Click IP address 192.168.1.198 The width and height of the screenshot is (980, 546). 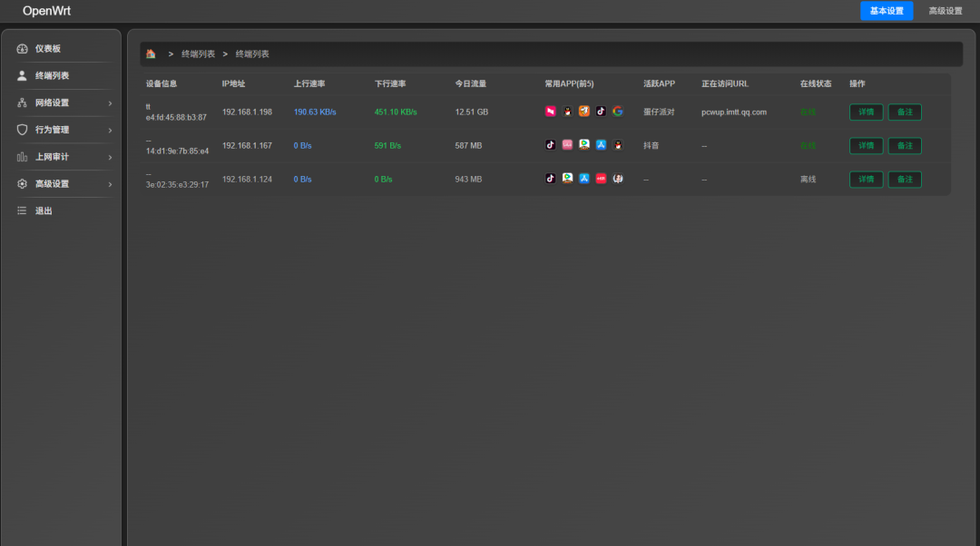point(247,112)
